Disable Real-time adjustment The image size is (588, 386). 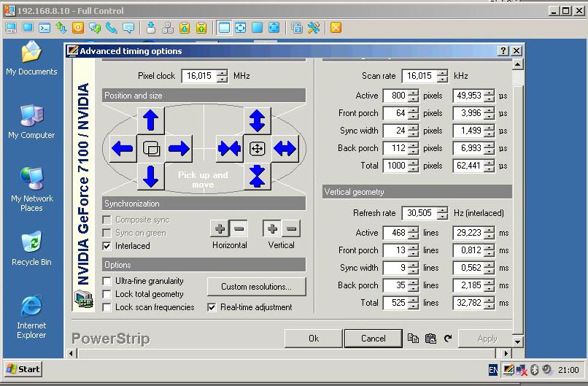[212, 307]
